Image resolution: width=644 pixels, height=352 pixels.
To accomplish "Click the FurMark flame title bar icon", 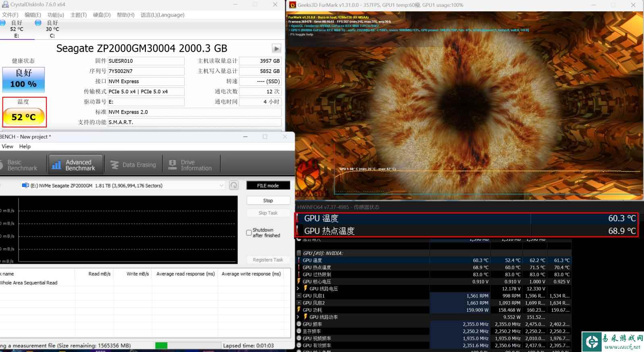I will coord(293,5).
